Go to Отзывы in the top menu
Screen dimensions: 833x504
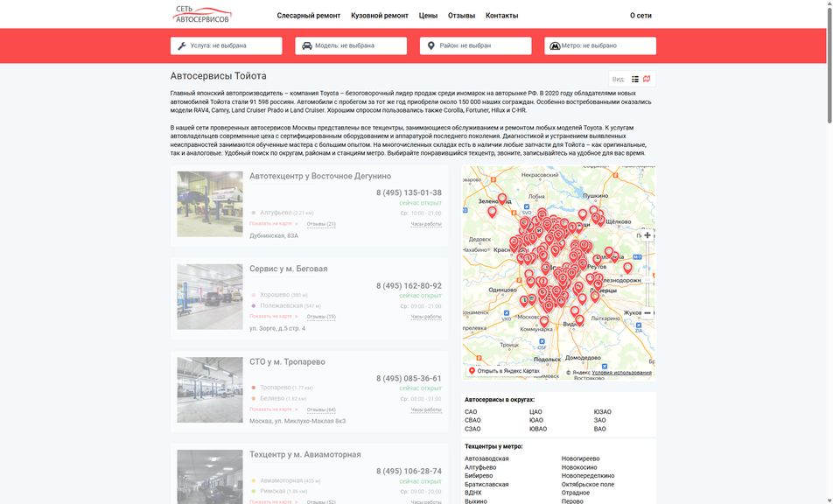[462, 16]
